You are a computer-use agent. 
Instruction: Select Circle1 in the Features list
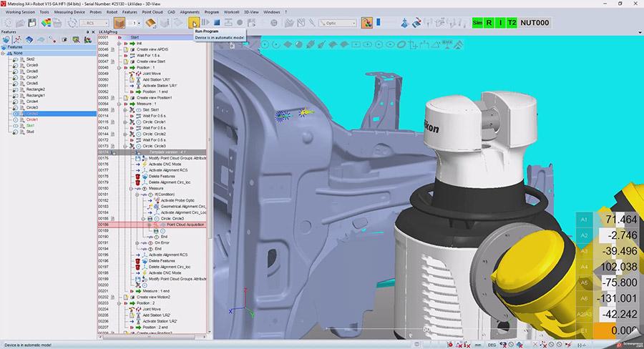coord(32,119)
